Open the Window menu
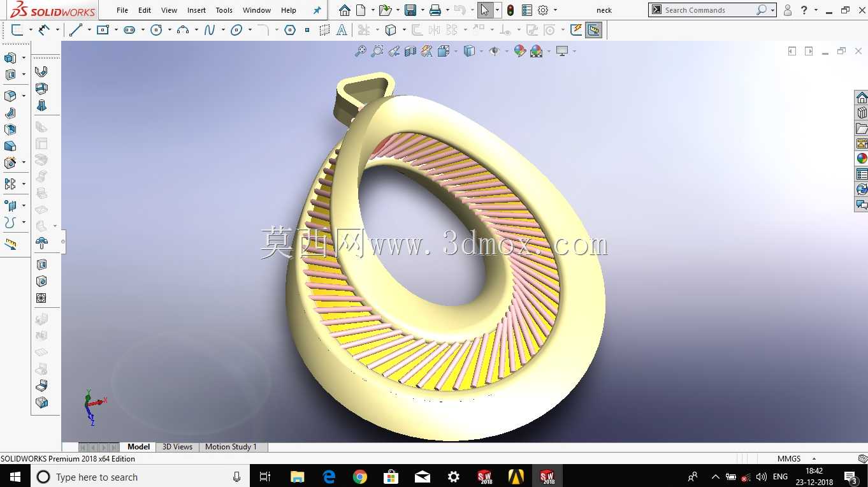868x487 pixels. click(x=257, y=10)
